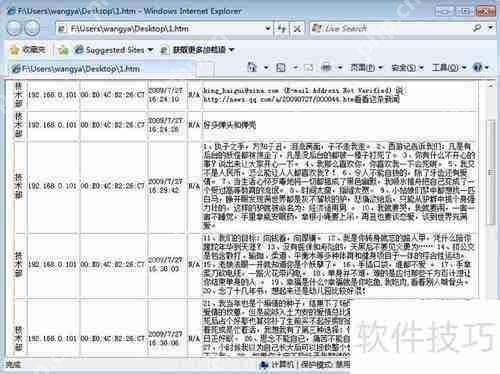Open the 工具(O) menu
The image size is (500, 374).
[x=448, y=68]
